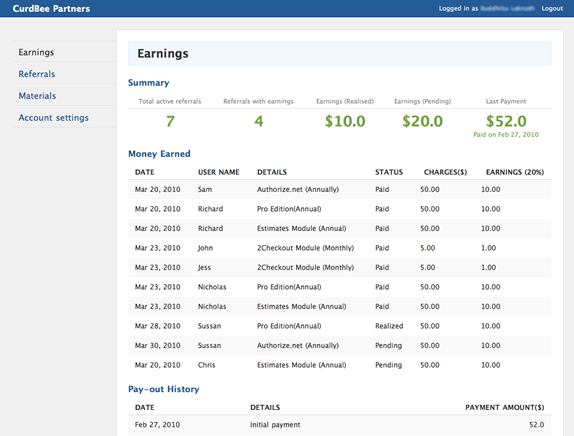Click the 10.00 earnings in Chris's row
Image resolution: width=574 pixels, height=436 pixels.
tap(491, 365)
